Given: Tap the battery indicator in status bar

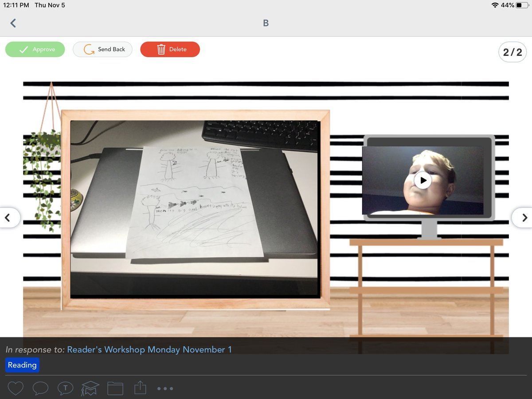Looking at the screenshot, I should 523,5.
